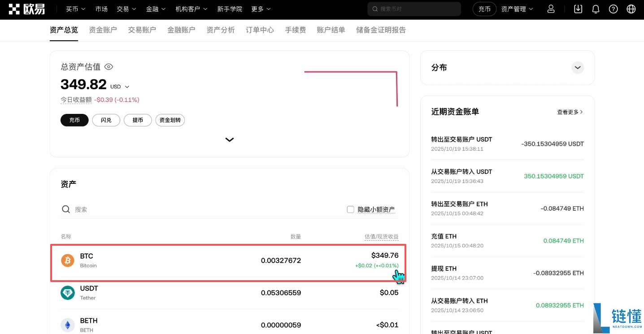This screenshot has height=334, width=644.
Task: Click the BETH quantity 0.00000059
Action: click(281, 325)
